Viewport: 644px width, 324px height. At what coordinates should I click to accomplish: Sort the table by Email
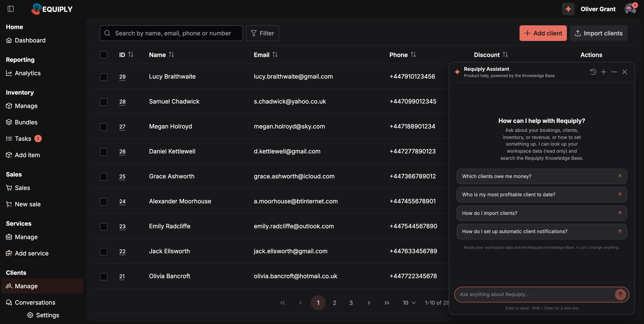[x=275, y=54]
